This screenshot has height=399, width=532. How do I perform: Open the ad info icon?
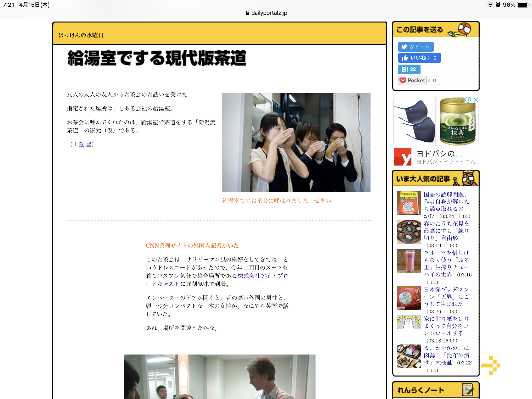tap(468, 100)
